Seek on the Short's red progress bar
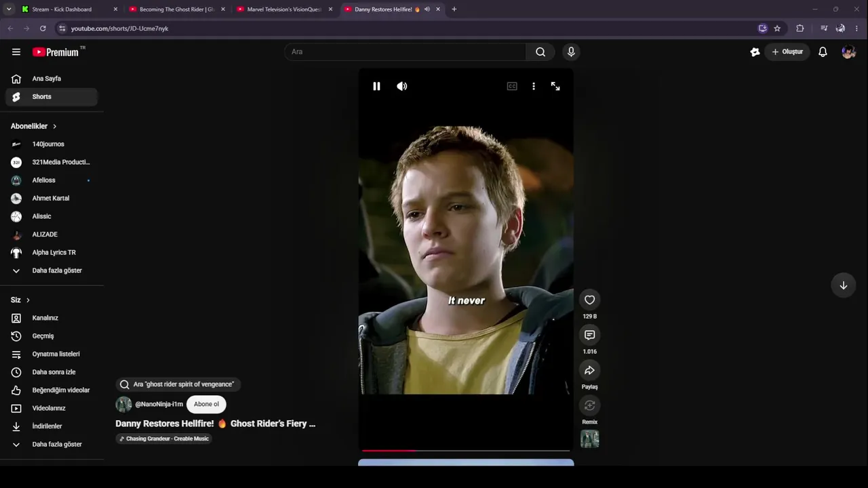Viewport: 868px width, 488px height. (x=466, y=450)
